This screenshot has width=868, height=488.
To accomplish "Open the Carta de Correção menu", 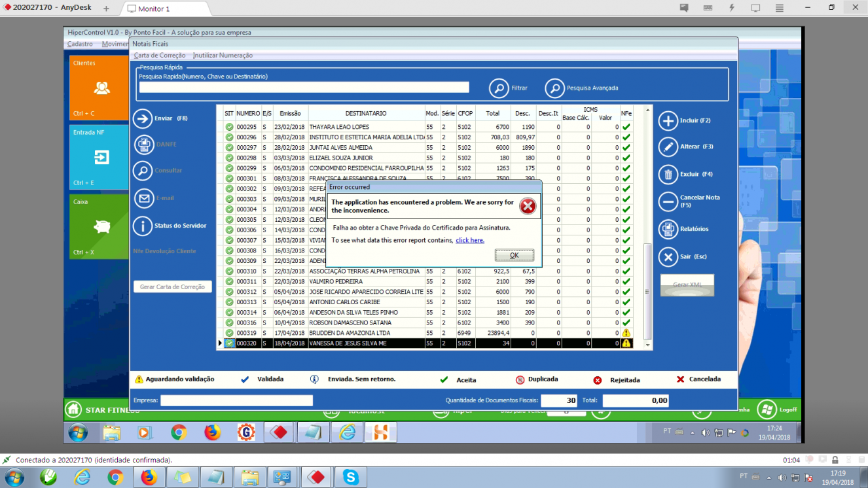I will 160,56.
